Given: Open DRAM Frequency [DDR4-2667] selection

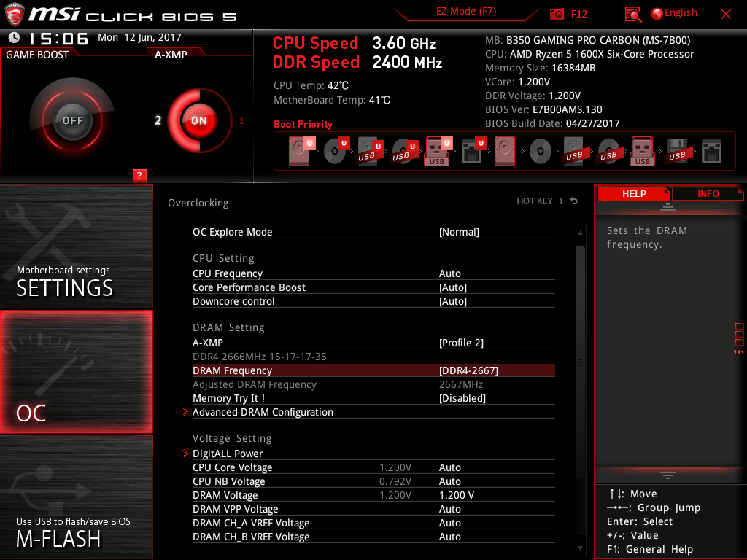Looking at the screenshot, I should [373, 370].
